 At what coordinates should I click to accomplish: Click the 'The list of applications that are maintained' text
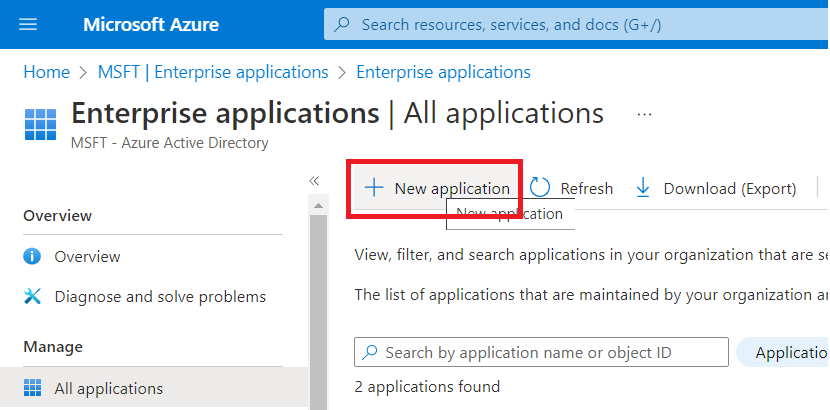(591, 294)
